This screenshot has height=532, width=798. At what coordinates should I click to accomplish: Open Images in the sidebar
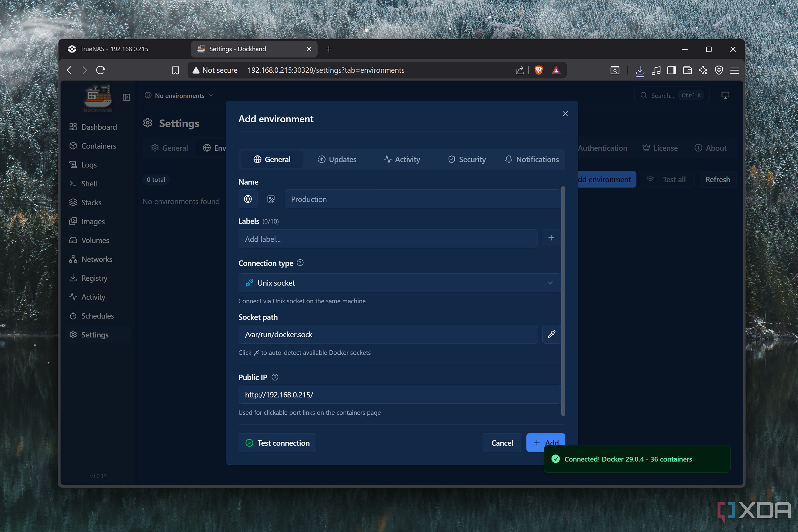[87, 221]
